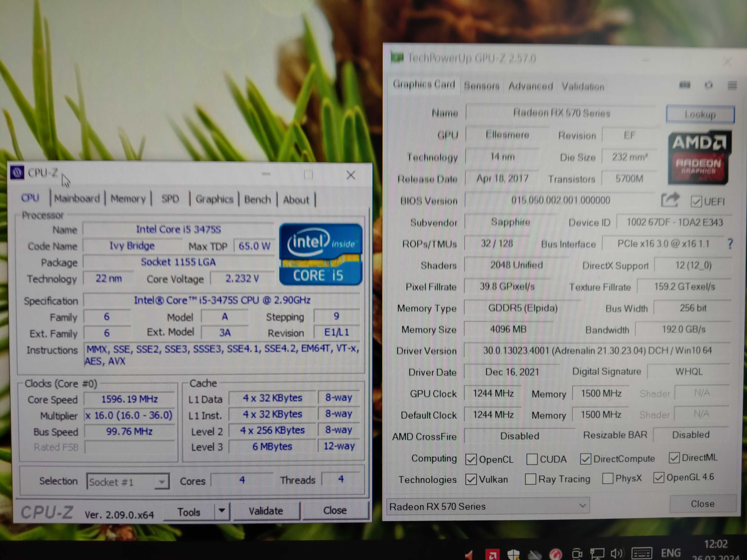Viewport: 747px width, 560px height.
Task: Open the GPU-Z screenshot camera icon
Action: pyautogui.click(x=685, y=85)
